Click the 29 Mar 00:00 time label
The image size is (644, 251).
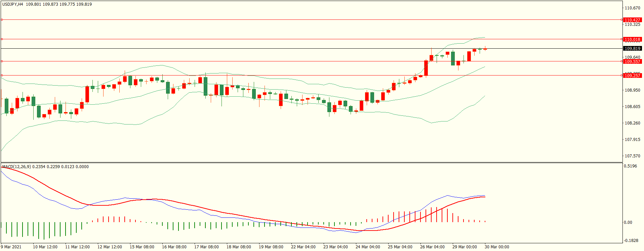[x=465, y=247]
